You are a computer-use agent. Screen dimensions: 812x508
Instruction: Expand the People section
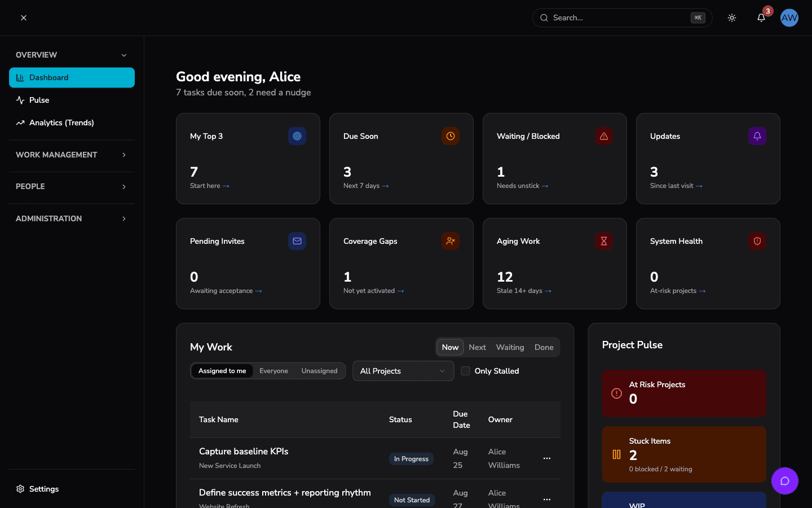(72, 186)
